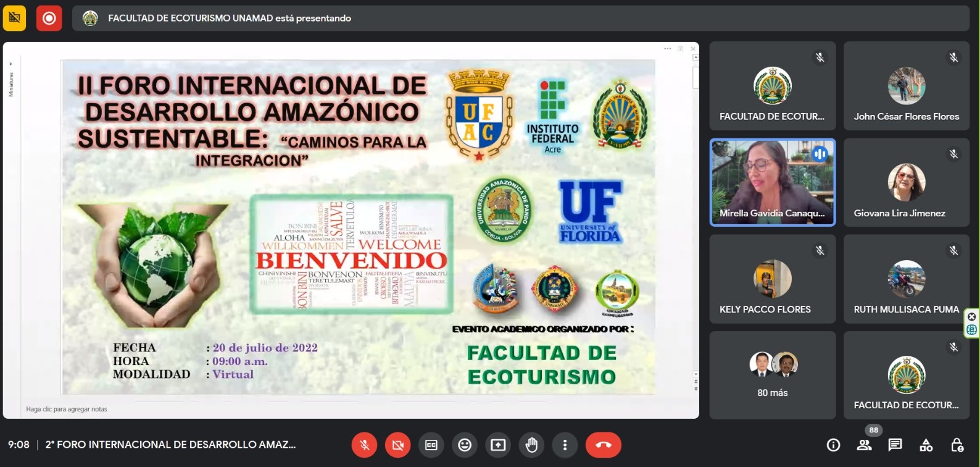Leave the call with the red hang-up button
980x467 pixels.
[x=604, y=445]
